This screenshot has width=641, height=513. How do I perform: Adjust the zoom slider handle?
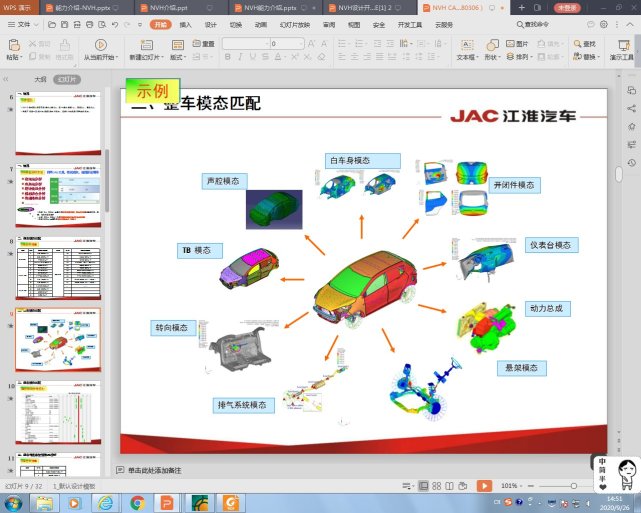[x=574, y=486]
